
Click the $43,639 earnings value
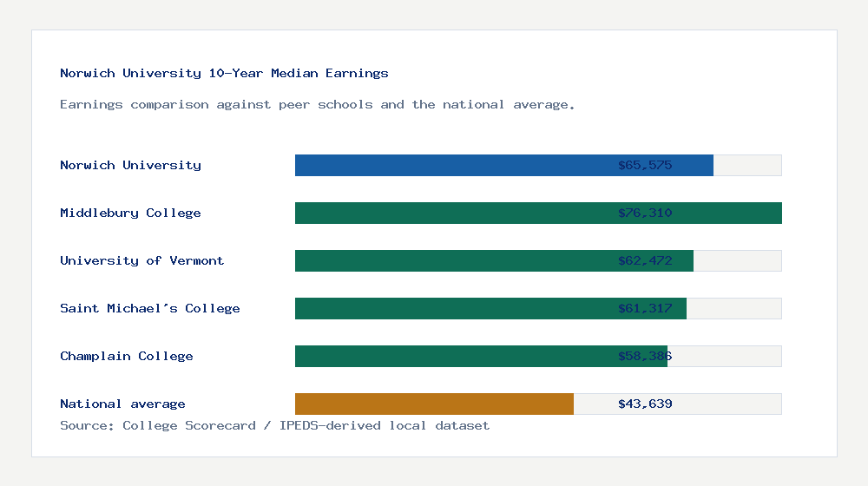tap(645, 404)
